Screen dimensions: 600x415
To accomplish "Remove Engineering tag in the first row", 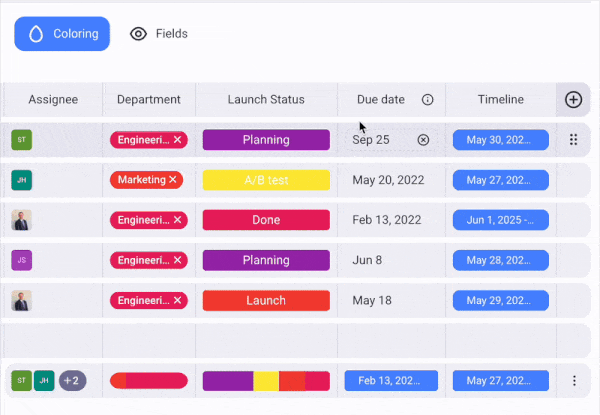I will [x=177, y=140].
